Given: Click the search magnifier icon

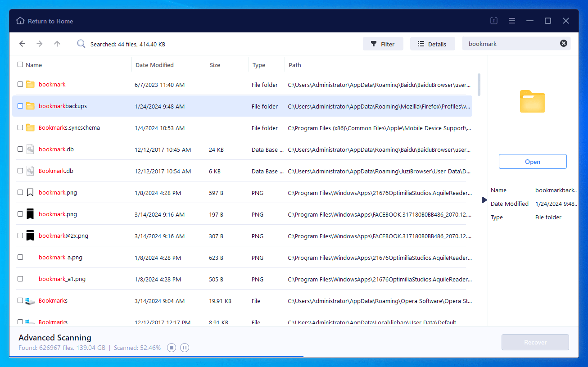Looking at the screenshot, I should click(x=81, y=44).
